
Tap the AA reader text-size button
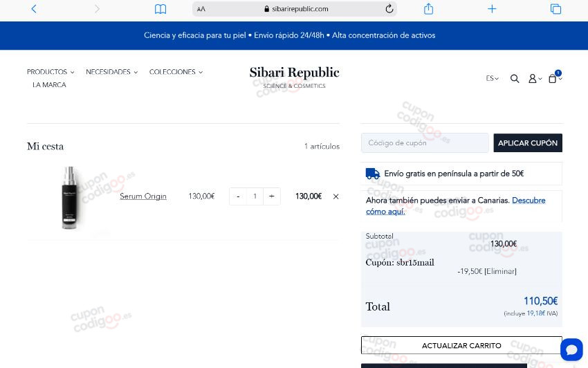point(201,9)
